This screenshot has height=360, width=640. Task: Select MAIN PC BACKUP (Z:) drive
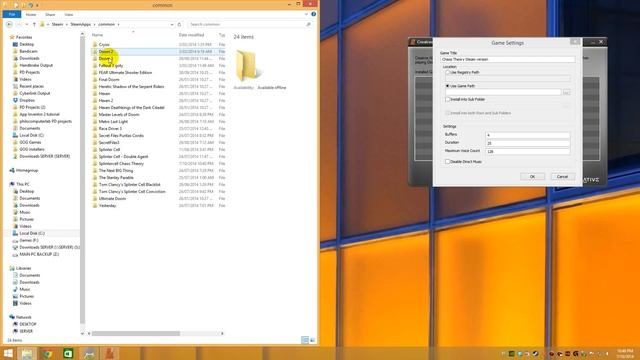click(39, 254)
